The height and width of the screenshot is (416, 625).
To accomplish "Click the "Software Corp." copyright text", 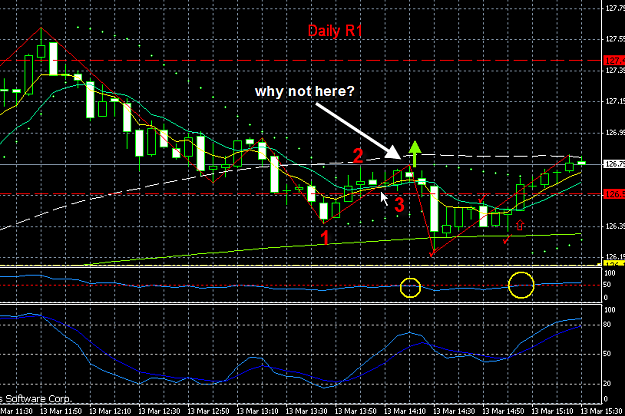I will 38,398.
